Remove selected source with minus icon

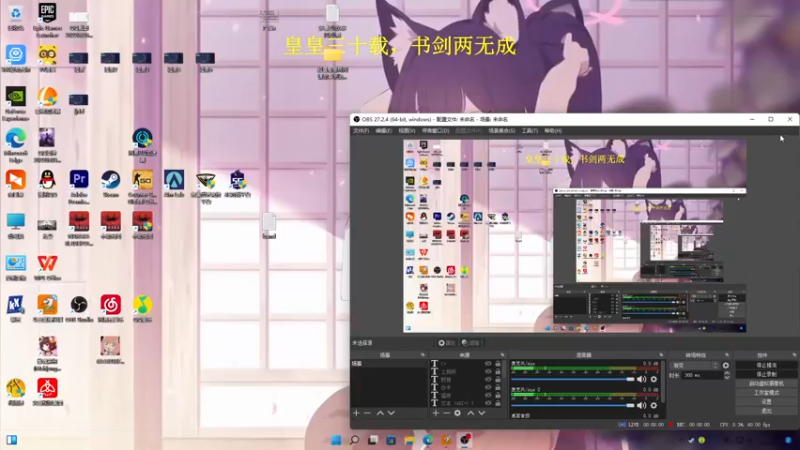click(446, 413)
